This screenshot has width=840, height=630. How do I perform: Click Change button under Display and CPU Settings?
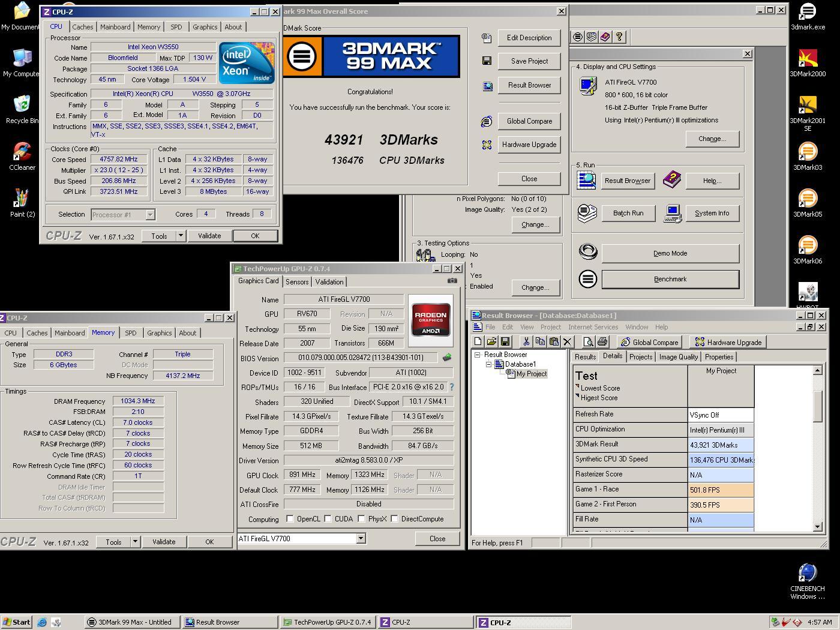click(x=712, y=139)
